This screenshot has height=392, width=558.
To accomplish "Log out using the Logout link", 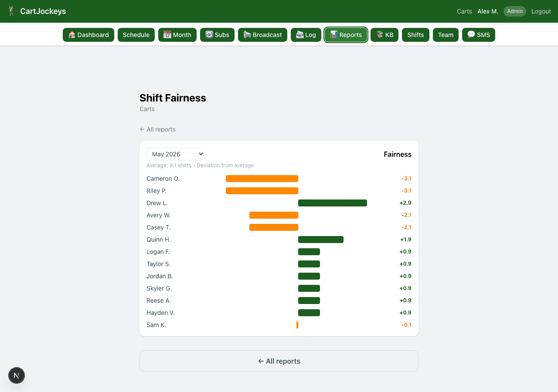I will (x=541, y=11).
